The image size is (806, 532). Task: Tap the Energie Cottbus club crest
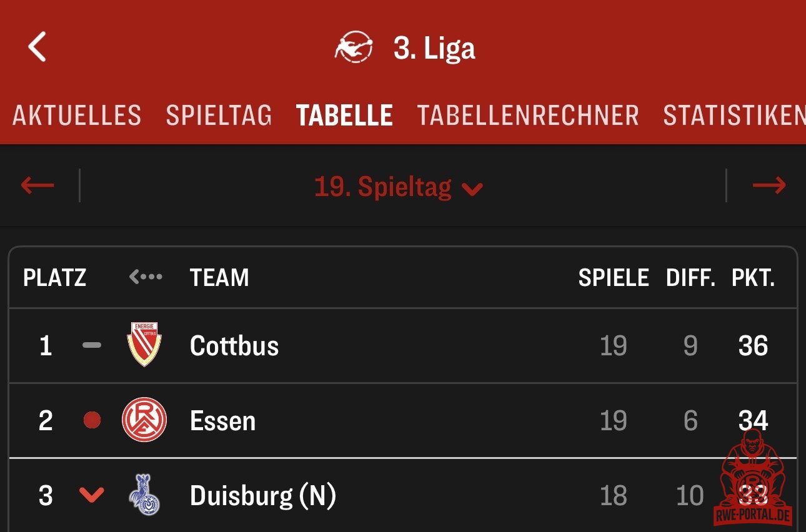pos(144,345)
